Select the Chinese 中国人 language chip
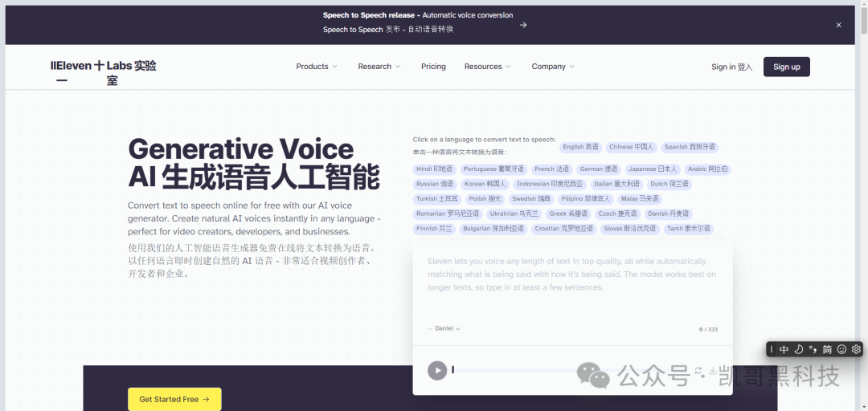This screenshot has width=868, height=411. pyautogui.click(x=631, y=147)
